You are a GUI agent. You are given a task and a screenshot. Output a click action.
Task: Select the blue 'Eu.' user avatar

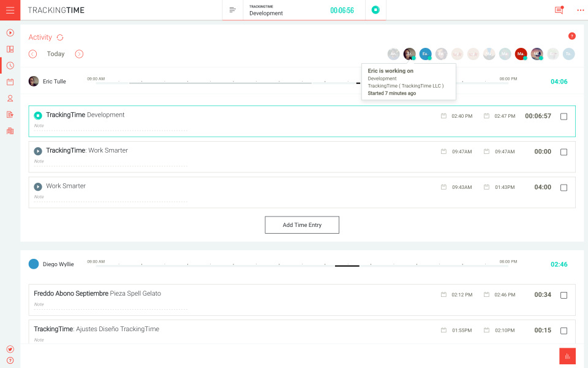pyautogui.click(x=425, y=54)
